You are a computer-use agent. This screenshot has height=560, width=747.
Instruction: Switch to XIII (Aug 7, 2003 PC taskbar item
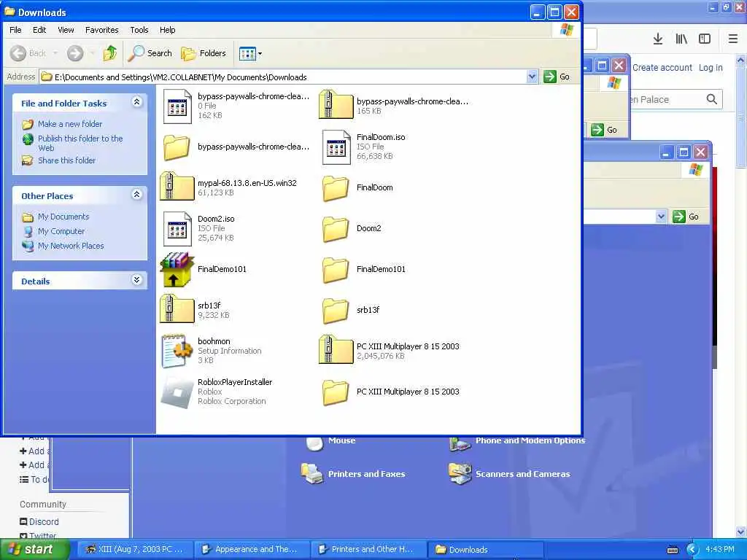135,549
